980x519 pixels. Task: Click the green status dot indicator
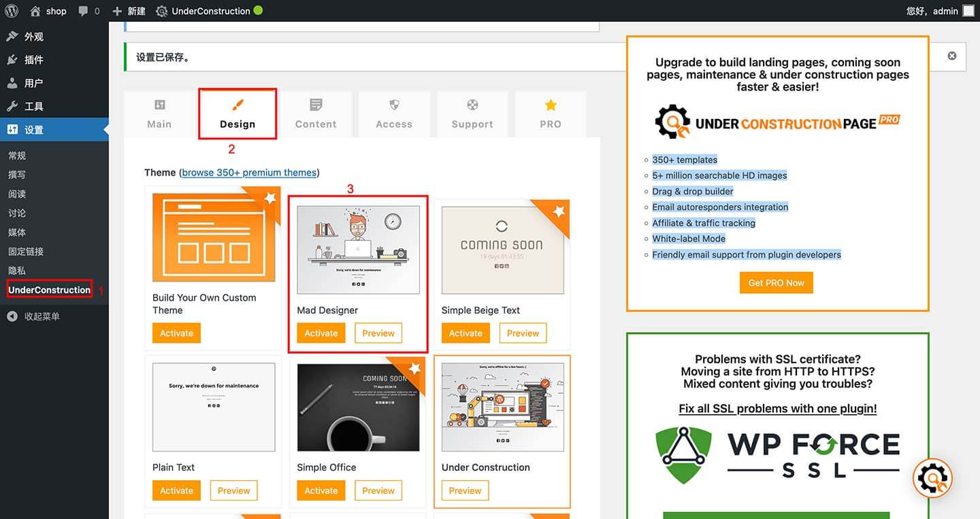click(x=258, y=10)
